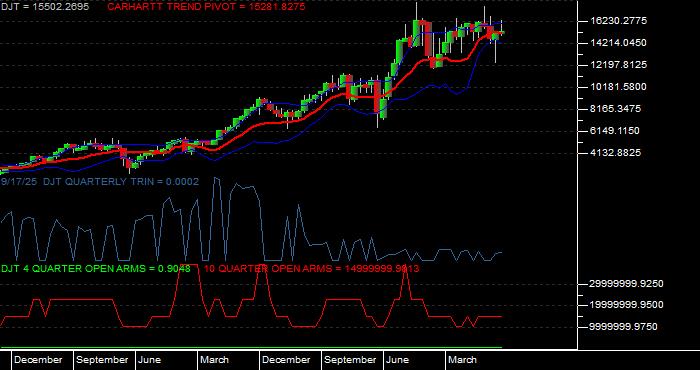Click the 16230.2775 price axis level
This screenshot has height=370, width=700.
[618, 21]
